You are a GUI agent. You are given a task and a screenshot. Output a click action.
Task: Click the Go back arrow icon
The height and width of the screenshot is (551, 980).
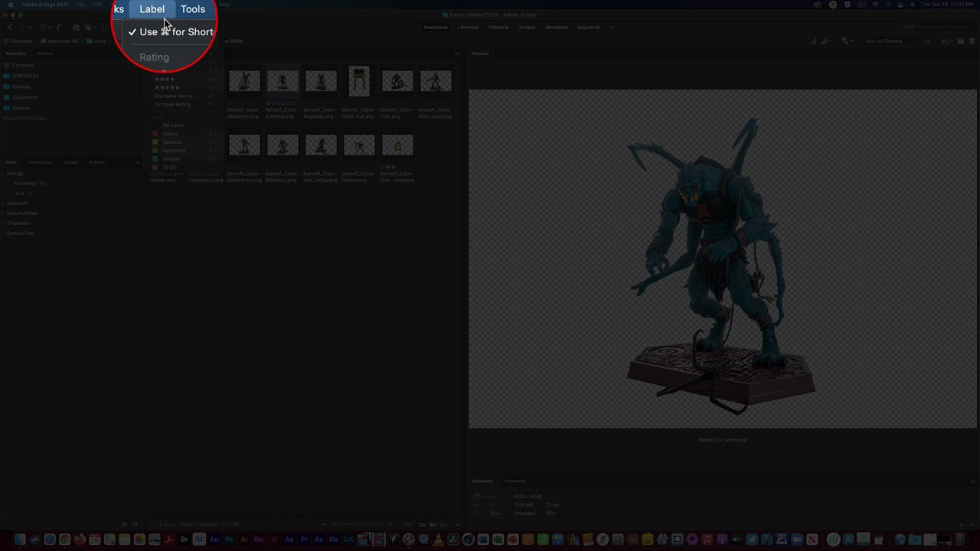pos(10,28)
